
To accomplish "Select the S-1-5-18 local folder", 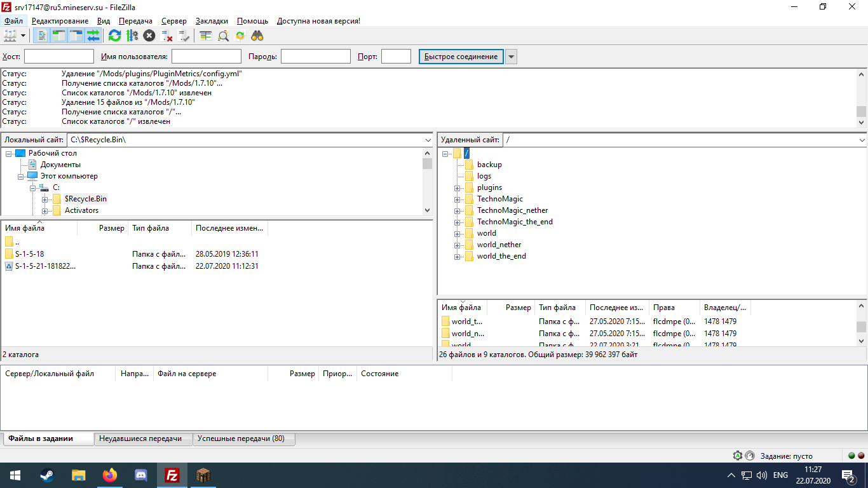I will point(29,254).
